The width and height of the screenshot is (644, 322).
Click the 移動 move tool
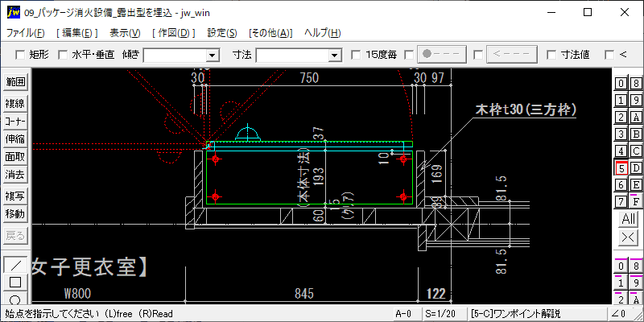coord(15,214)
